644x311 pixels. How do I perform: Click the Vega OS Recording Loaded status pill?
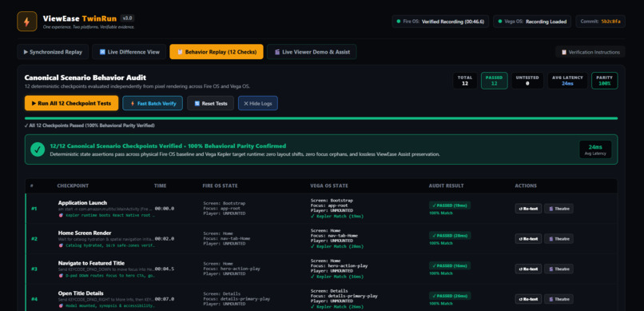532,22
